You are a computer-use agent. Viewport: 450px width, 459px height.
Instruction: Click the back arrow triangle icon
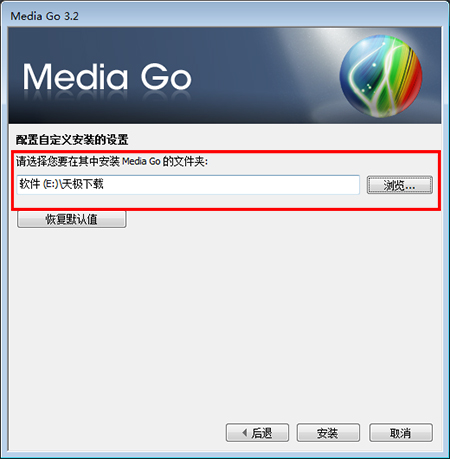245,433
